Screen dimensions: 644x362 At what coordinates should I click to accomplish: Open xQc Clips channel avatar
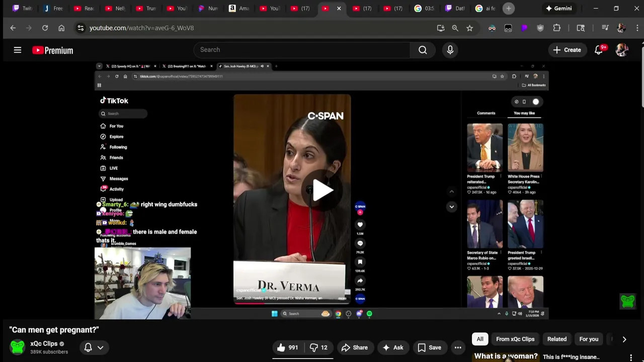pos(18,347)
